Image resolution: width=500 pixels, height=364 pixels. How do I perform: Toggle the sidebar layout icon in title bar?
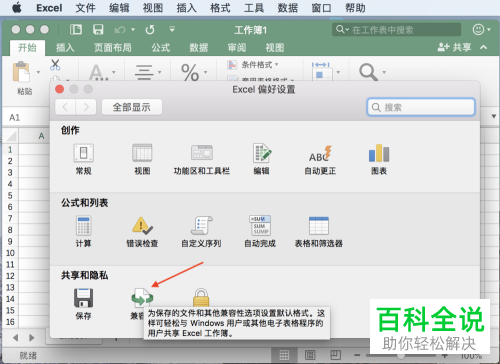coord(76,30)
